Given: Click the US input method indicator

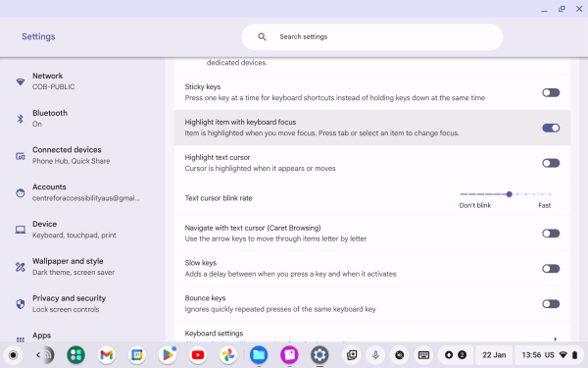Looking at the screenshot, I should (550, 355).
